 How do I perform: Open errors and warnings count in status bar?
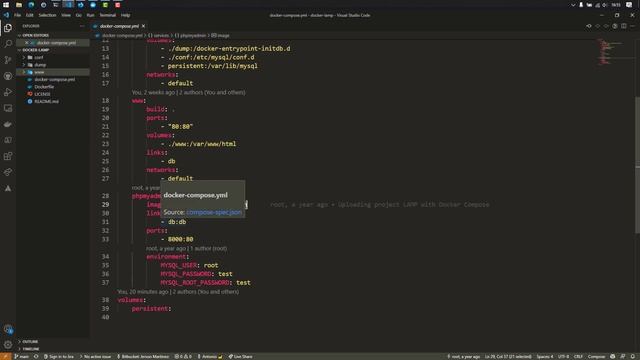pyautogui.click(x=183, y=356)
